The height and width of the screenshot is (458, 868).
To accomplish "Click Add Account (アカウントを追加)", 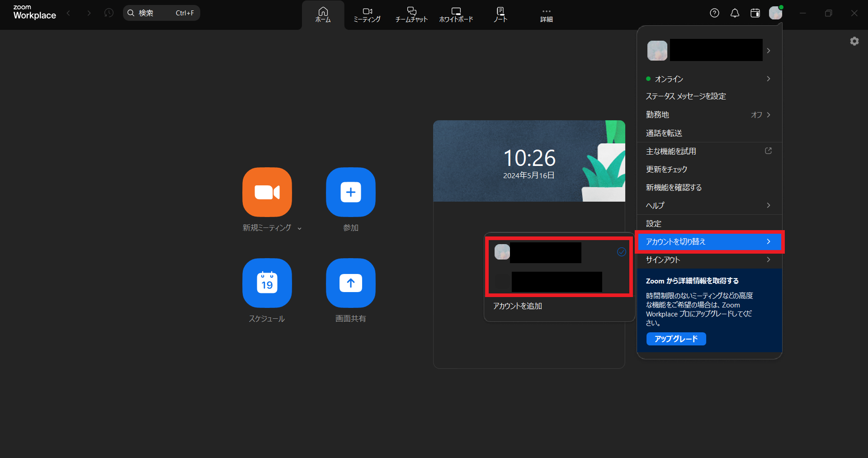I will coord(518,306).
